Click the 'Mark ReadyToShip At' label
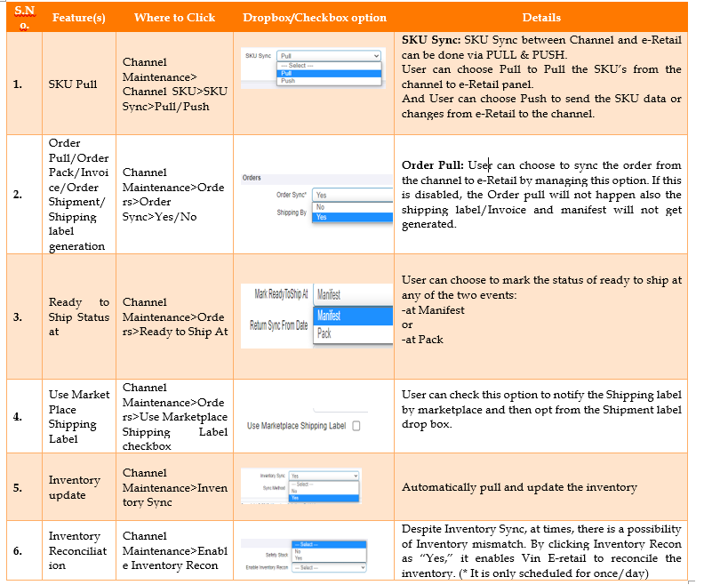The height and width of the screenshot is (585, 728). [281, 294]
